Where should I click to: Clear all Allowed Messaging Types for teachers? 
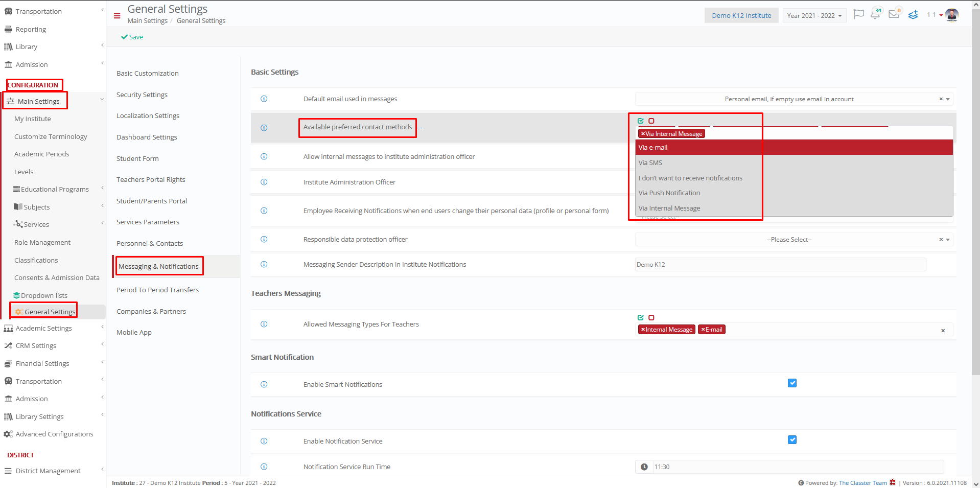click(x=943, y=331)
